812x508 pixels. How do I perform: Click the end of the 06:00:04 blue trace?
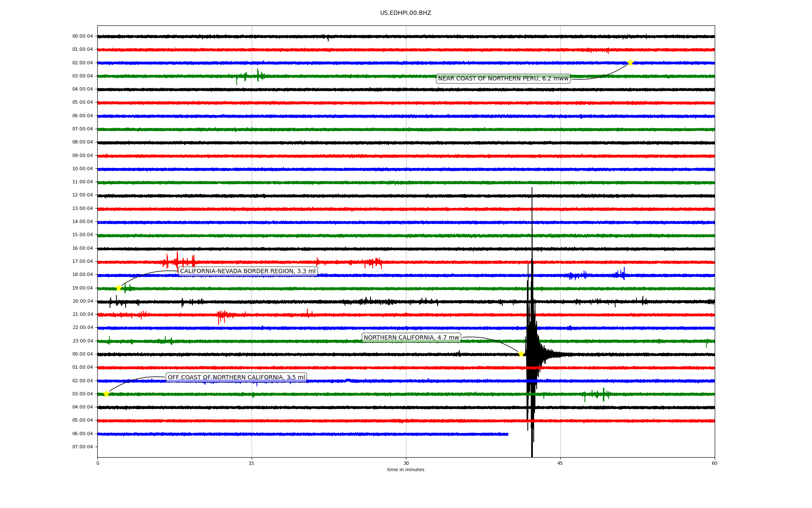pos(507,434)
